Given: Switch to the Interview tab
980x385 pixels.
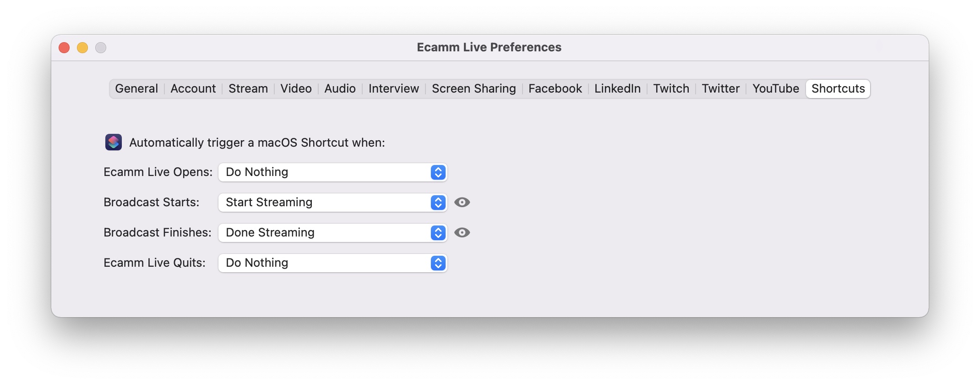Looking at the screenshot, I should tap(394, 88).
